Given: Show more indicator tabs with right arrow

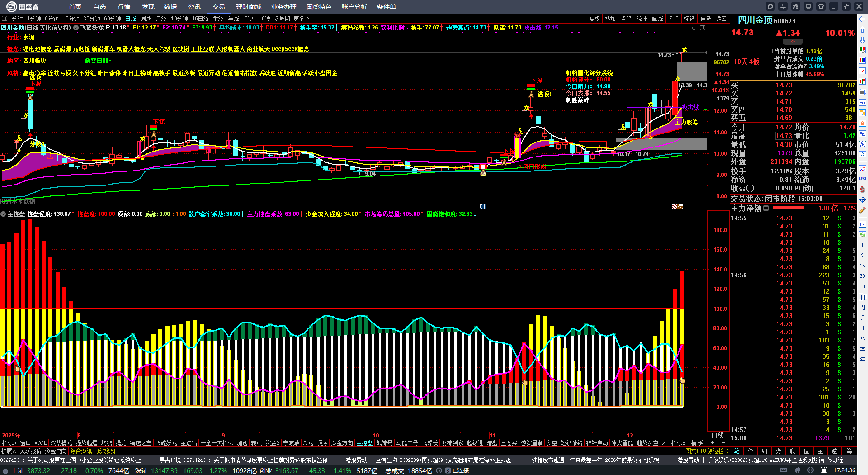Looking at the screenshot, I should 663,443.
